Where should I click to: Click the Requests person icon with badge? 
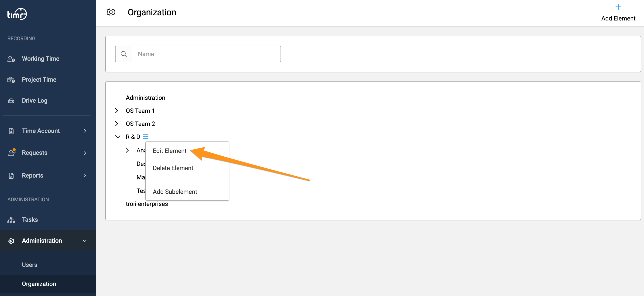pyautogui.click(x=12, y=152)
